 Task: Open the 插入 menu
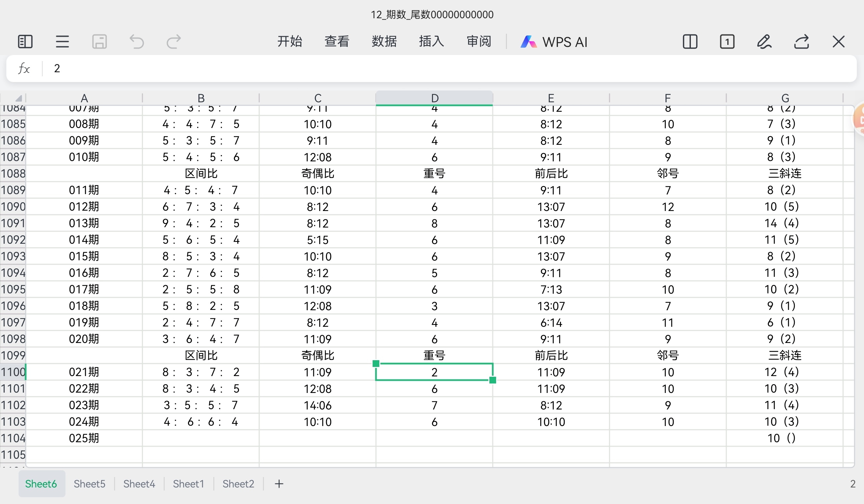click(x=431, y=42)
